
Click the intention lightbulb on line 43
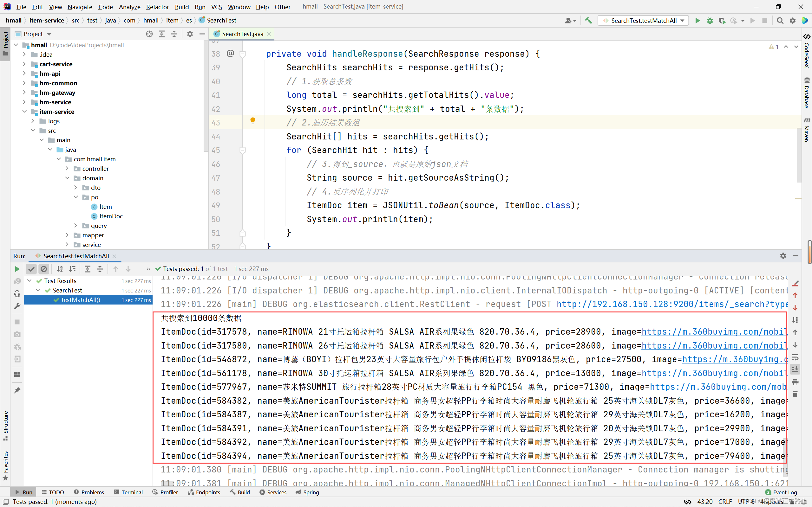[x=253, y=121]
